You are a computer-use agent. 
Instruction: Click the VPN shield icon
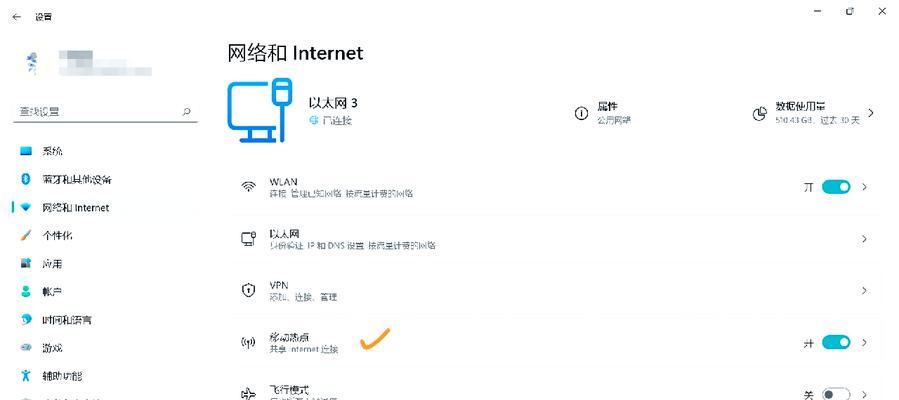(248, 291)
